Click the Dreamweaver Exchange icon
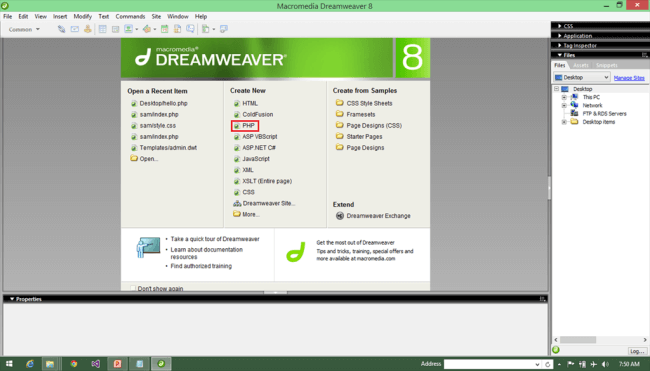Screen dimensions: 650x371 pos(340,216)
